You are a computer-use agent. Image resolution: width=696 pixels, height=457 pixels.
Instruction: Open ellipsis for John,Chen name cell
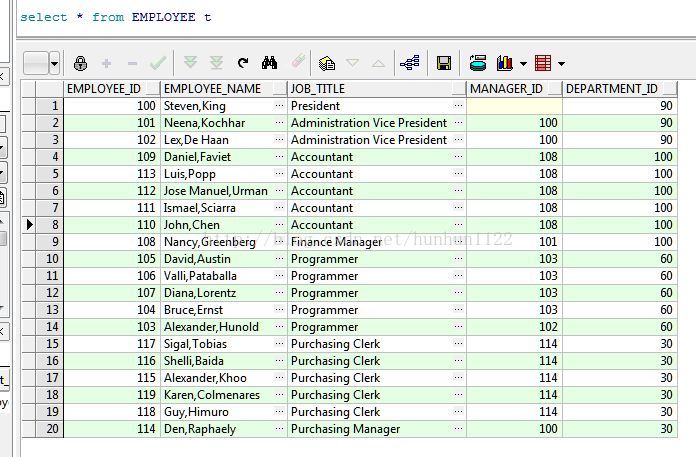tap(279, 225)
